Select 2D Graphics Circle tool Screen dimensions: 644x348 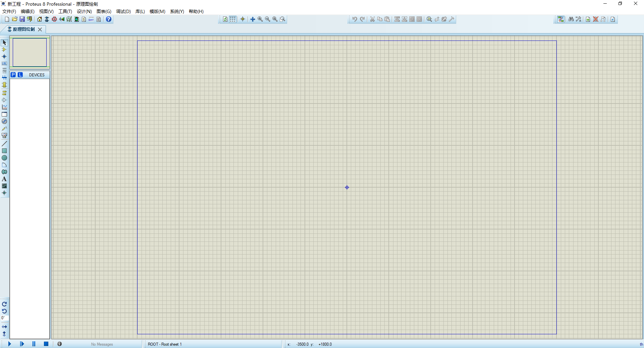4,158
